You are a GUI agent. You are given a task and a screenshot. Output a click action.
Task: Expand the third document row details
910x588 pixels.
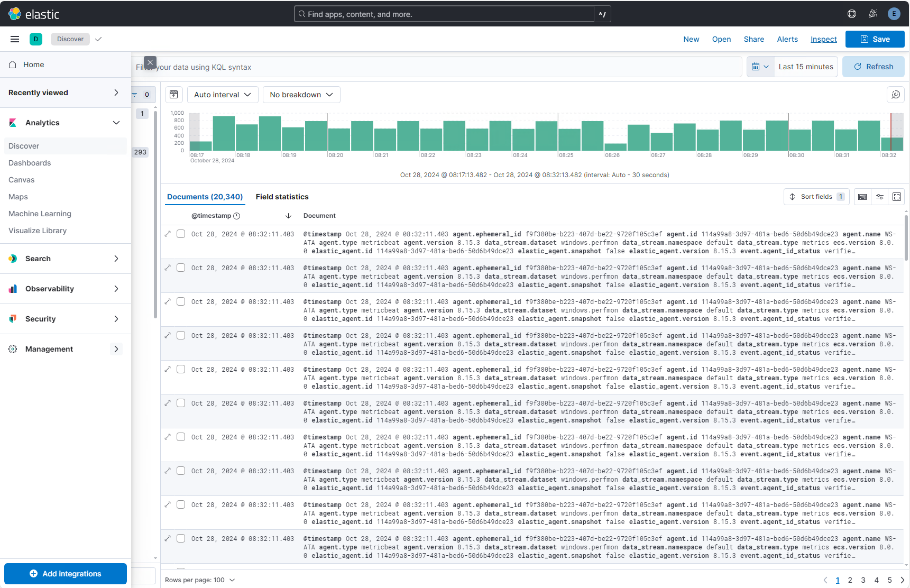(168, 301)
